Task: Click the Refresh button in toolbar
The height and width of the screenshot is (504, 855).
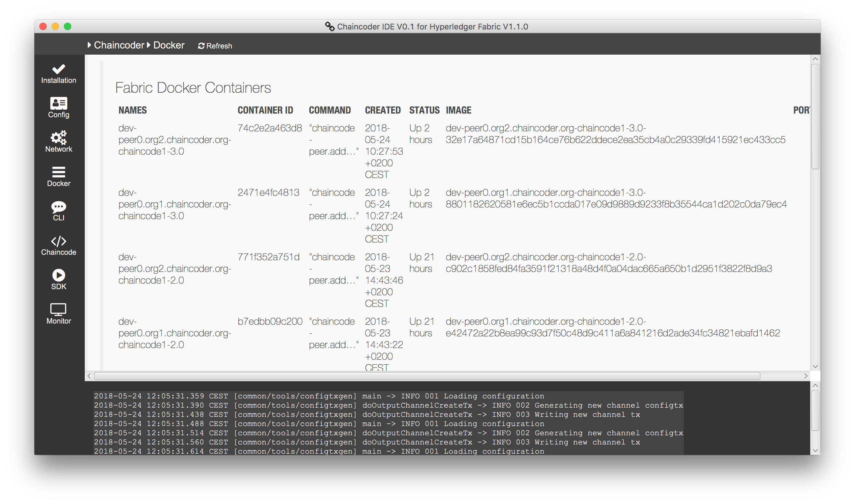Action: point(215,46)
